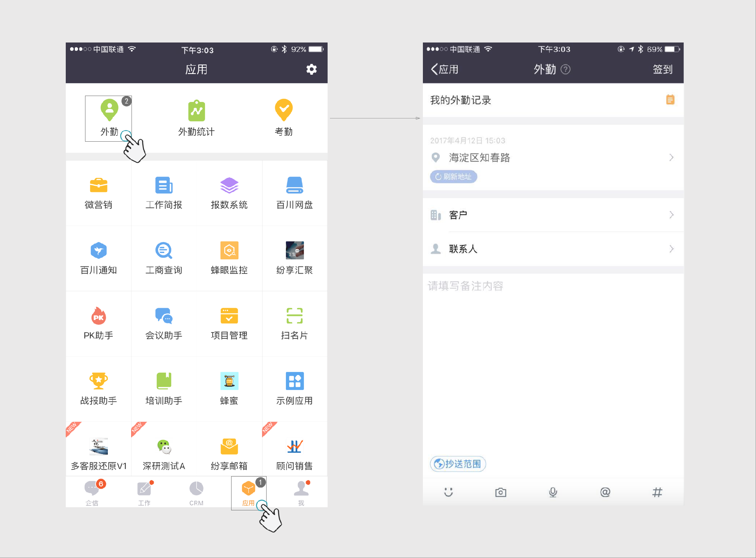Tap the 签到 check-in button
756x558 pixels.
tap(663, 69)
